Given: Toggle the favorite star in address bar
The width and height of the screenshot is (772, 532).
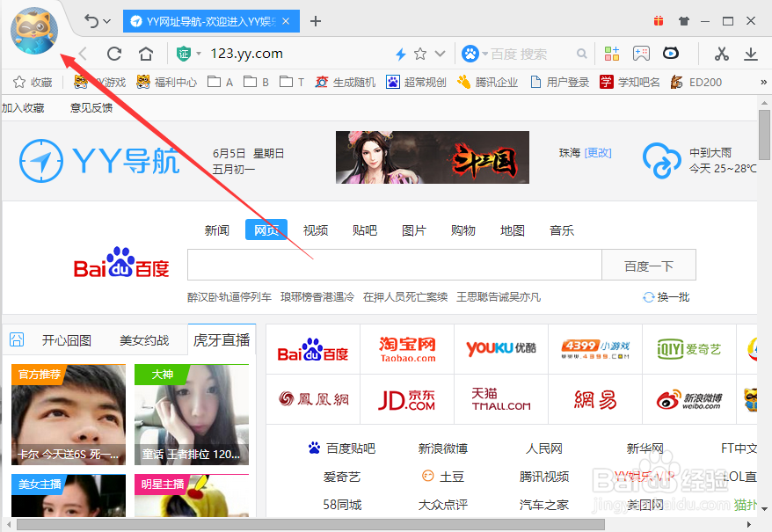Looking at the screenshot, I should [x=420, y=53].
